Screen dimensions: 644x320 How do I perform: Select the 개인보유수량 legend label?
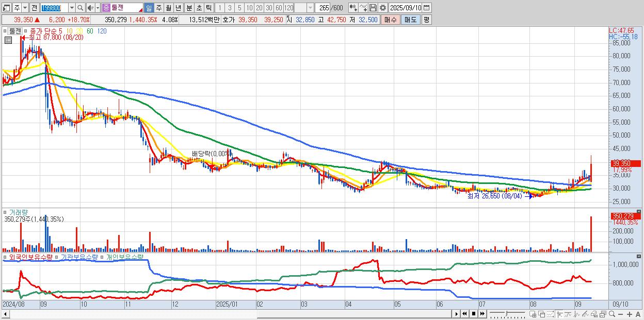[124, 257]
